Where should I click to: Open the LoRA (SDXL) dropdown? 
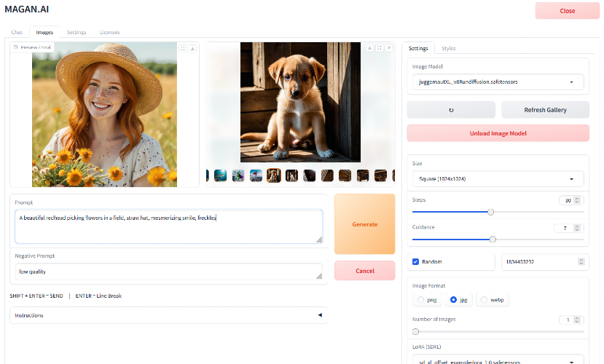pos(498,360)
